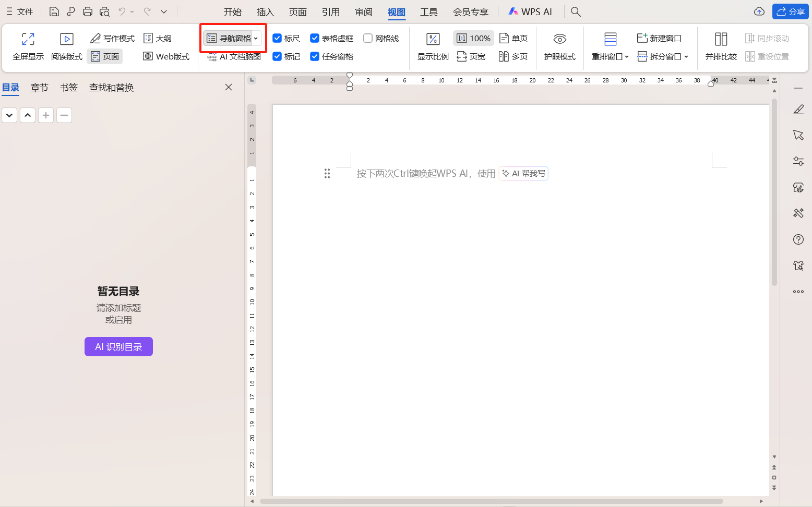Open the 重排窗口 dropdown menu
The height and width of the screenshot is (507, 812).
[x=626, y=56]
